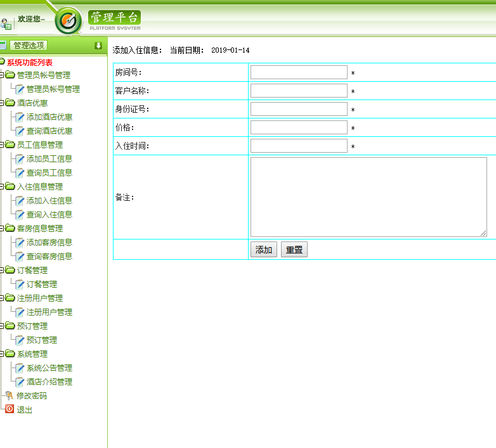
Task: Open the 预订管理 sub-item link
Action: point(42,340)
